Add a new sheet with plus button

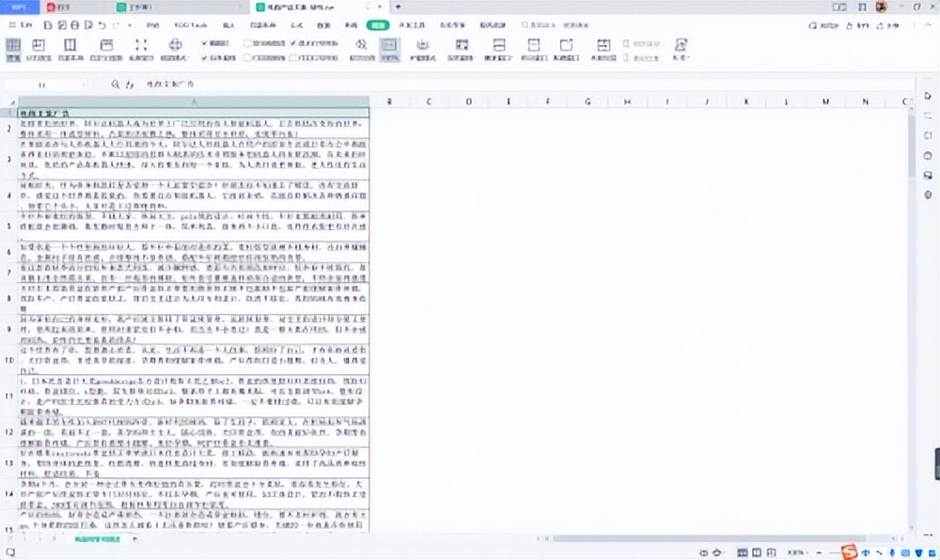(134, 539)
